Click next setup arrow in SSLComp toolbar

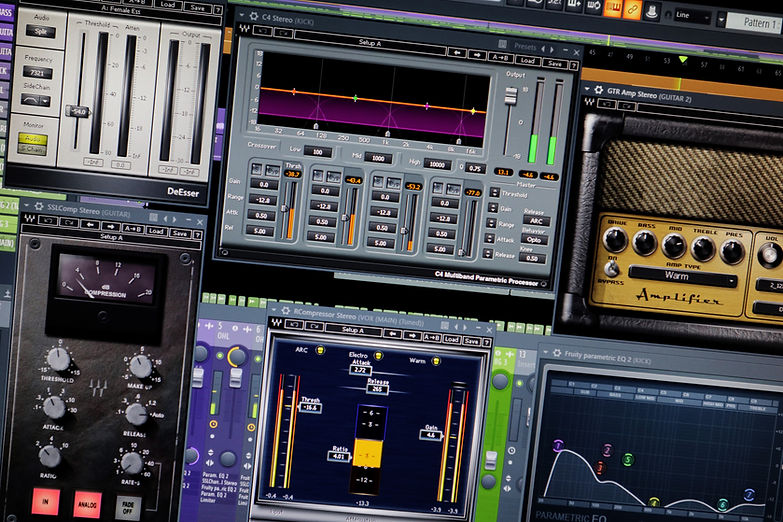pyautogui.click(x=111, y=227)
